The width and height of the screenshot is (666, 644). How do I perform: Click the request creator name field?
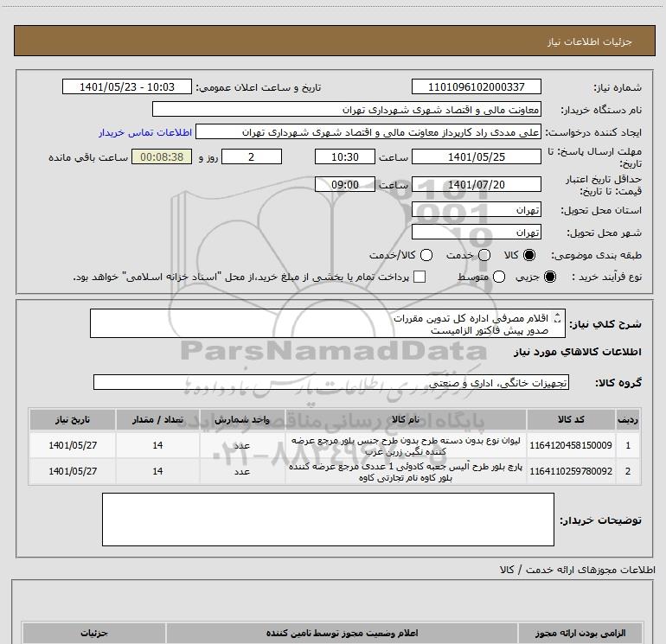[368, 132]
